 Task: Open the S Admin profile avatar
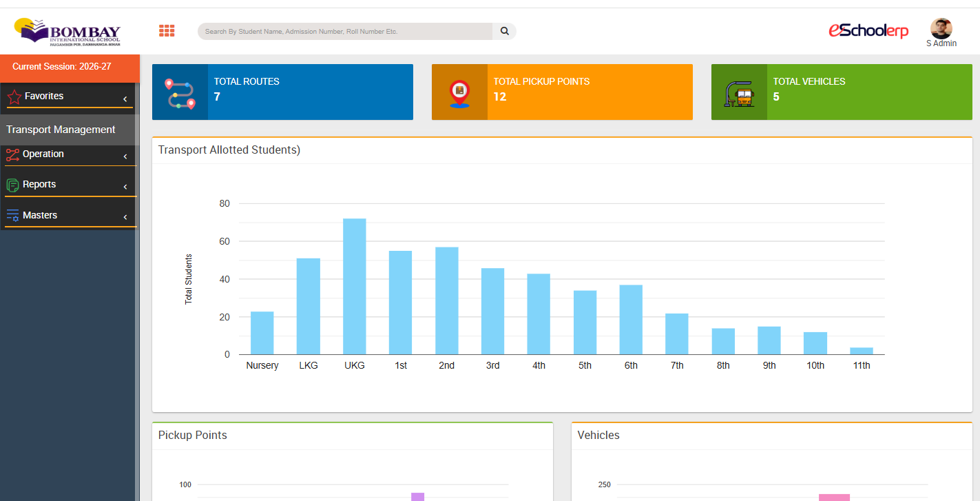pyautogui.click(x=941, y=29)
